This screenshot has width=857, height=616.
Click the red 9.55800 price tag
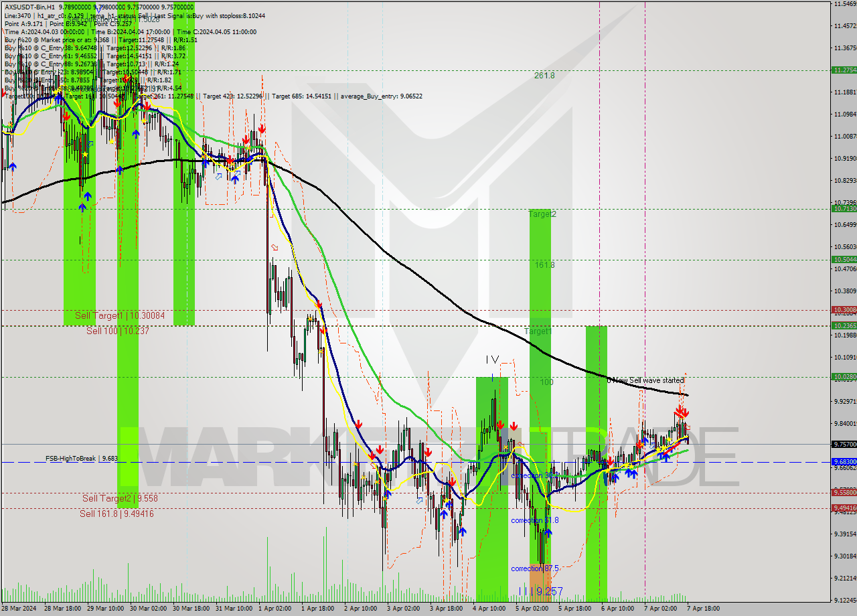click(x=844, y=492)
